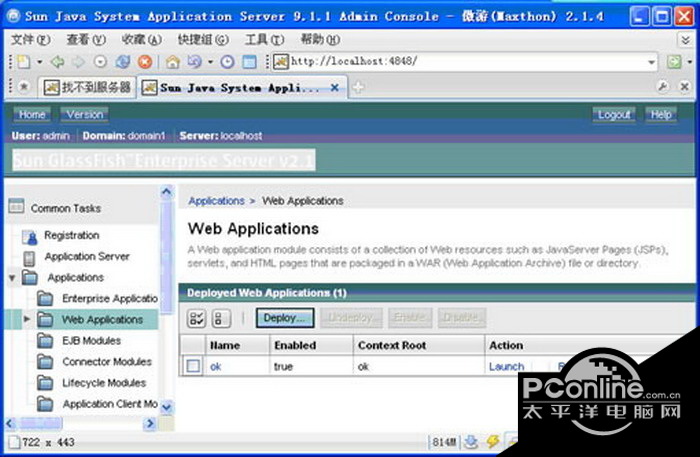The image size is (700, 457).
Task: Add a new tab with plus button
Action: (358, 87)
